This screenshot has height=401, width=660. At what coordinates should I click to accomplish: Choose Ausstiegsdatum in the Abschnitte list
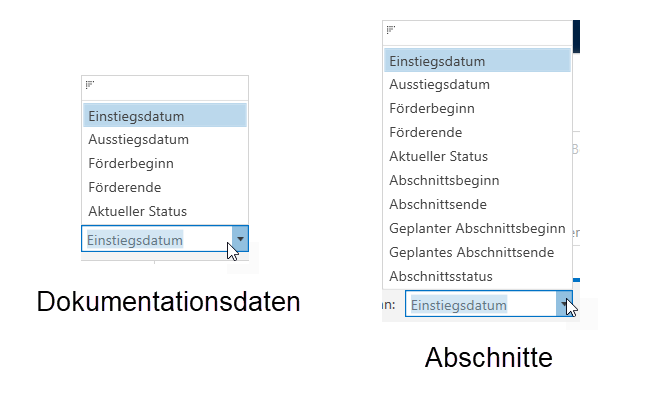click(439, 84)
